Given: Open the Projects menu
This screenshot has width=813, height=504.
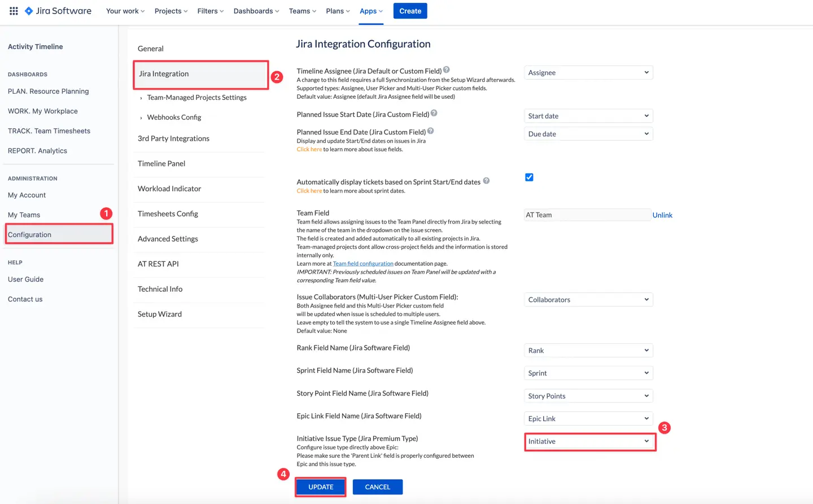Looking at the screenshot, I should (171, 11).
